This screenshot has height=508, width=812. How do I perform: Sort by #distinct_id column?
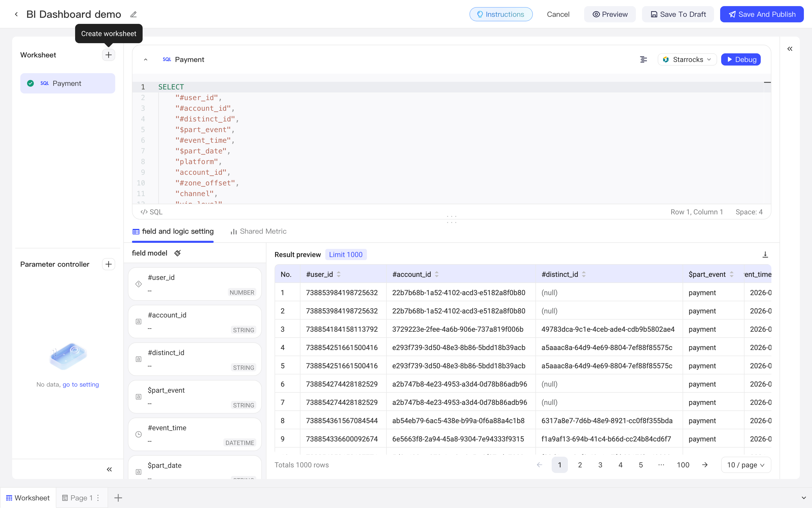(x=584, y=275)
